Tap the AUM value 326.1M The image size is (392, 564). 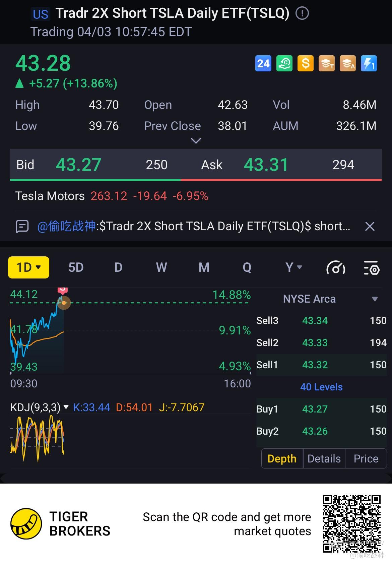pyautogui.click(x=356, y=126)
